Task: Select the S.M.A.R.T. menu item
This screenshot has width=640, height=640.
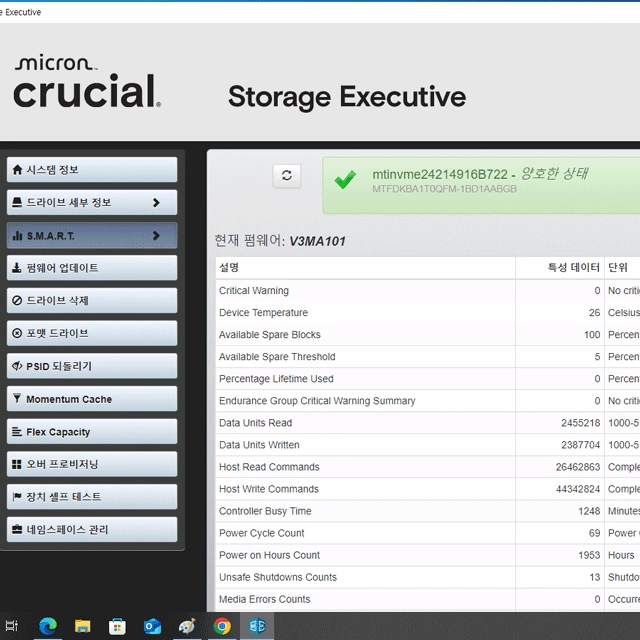Action: (92, 236)
